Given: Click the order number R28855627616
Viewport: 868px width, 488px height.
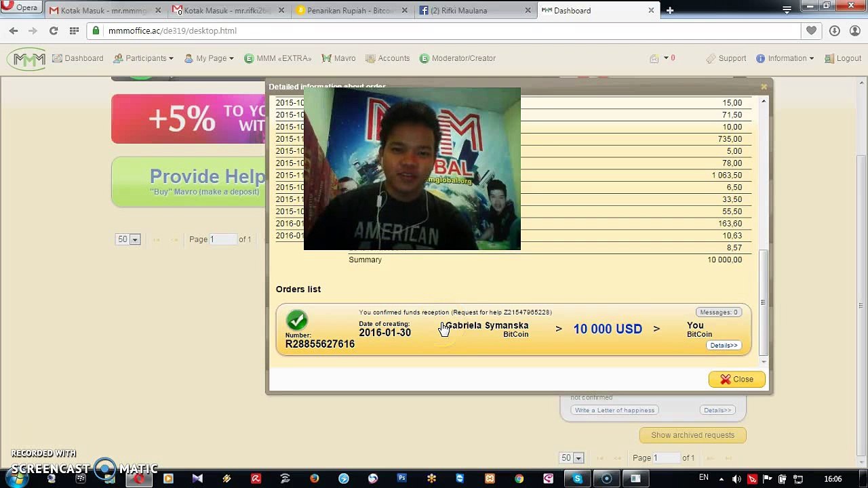Looking at the screenshot, I should point(320,344).
